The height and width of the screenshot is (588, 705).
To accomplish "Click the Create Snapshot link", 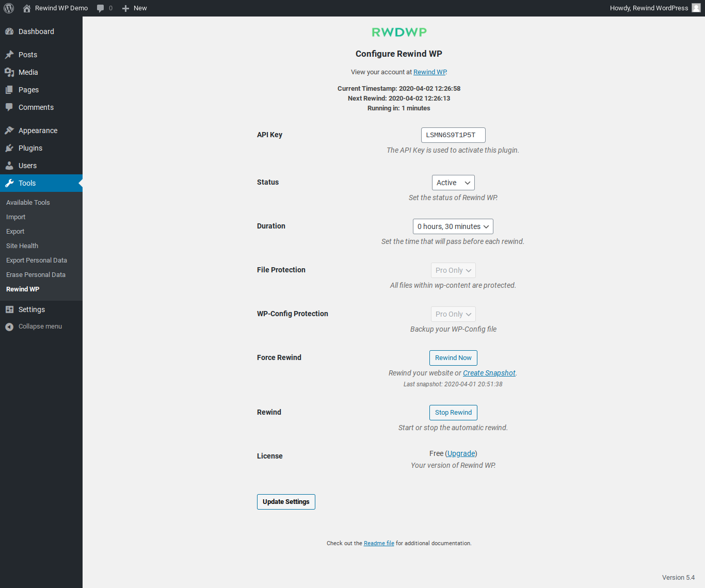I will click(489, 373).
